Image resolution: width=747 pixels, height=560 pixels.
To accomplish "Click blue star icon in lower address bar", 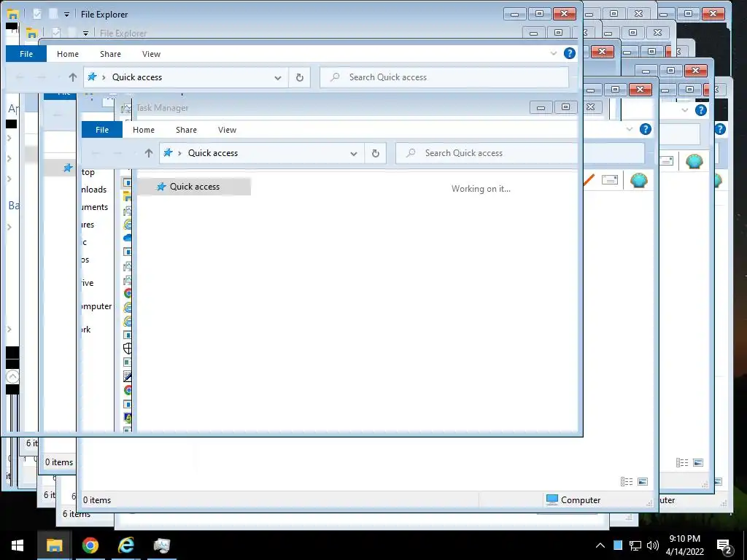I will (x=168, y=152).
